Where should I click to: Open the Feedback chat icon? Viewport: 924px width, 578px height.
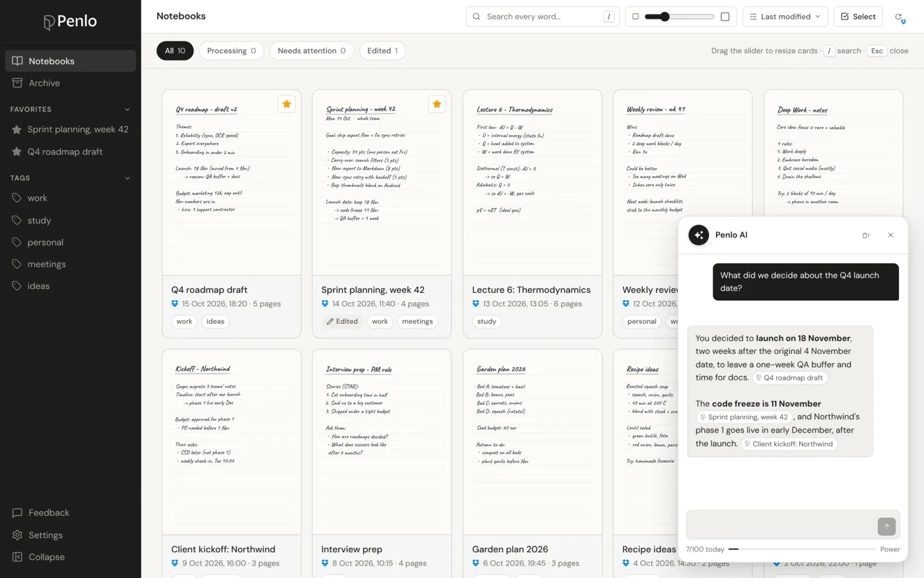click(17, 513)
